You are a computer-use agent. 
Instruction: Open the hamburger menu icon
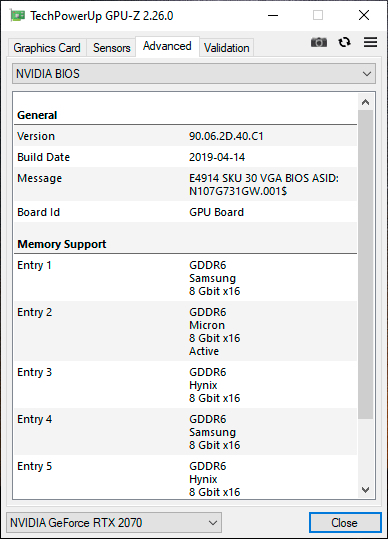370,42
